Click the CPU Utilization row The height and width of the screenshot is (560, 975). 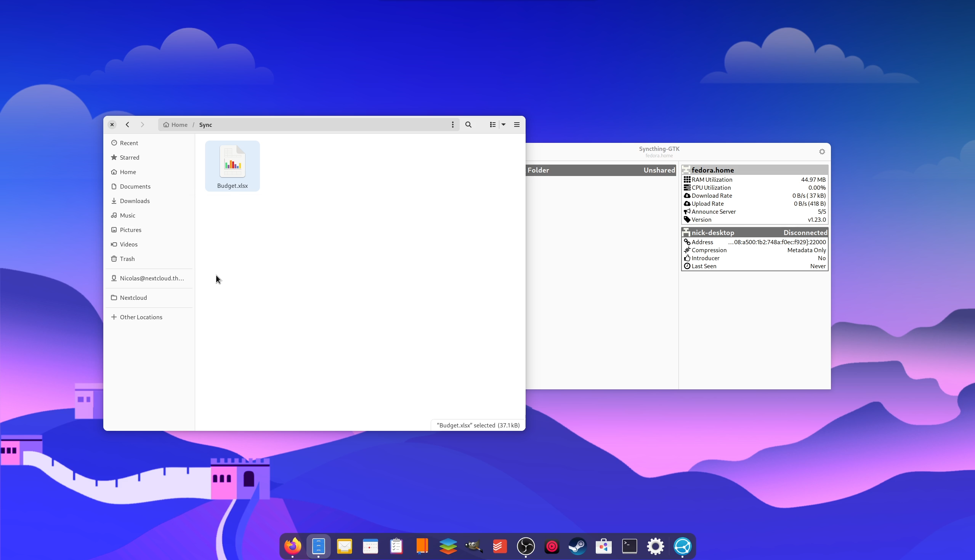pyautogui.click(x=755, y=188)
